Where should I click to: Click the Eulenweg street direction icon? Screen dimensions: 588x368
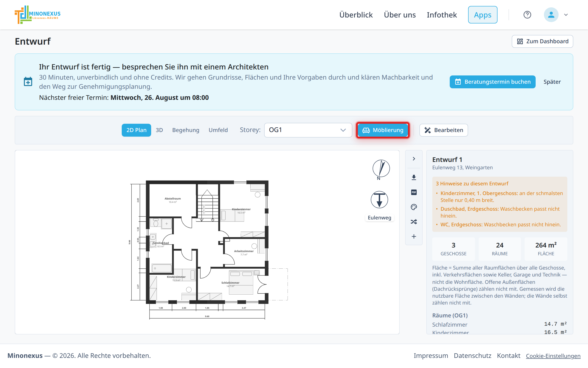(379, 200)
